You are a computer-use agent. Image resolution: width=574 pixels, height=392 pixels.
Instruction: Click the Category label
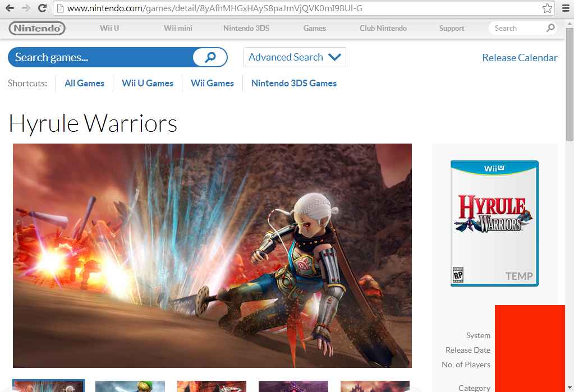point(475,388)
